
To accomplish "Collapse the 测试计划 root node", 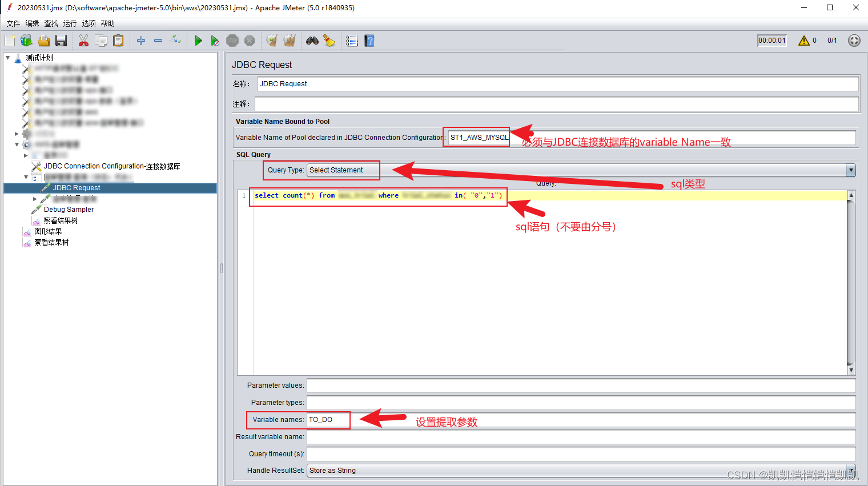I will click(x=7, y=58).
